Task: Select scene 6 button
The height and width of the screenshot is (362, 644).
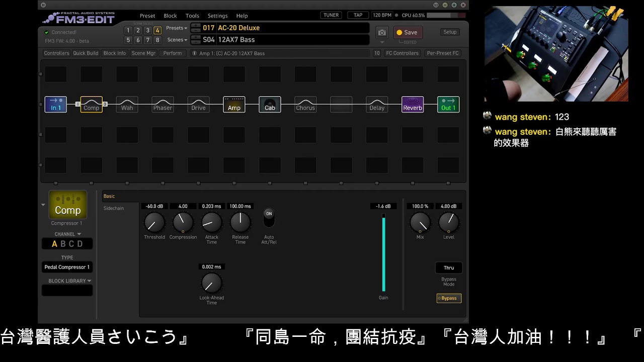Action: [x=138, y=40]
